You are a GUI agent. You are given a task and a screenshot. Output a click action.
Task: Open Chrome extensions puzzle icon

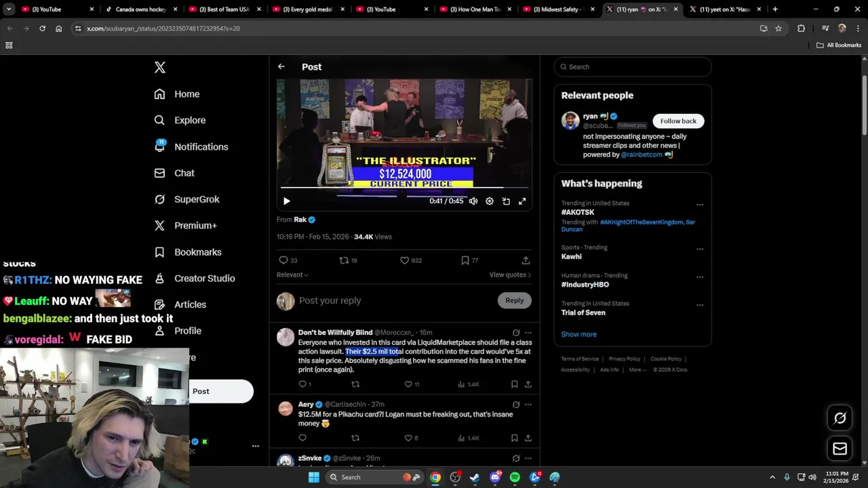click(x=801, y=28)
